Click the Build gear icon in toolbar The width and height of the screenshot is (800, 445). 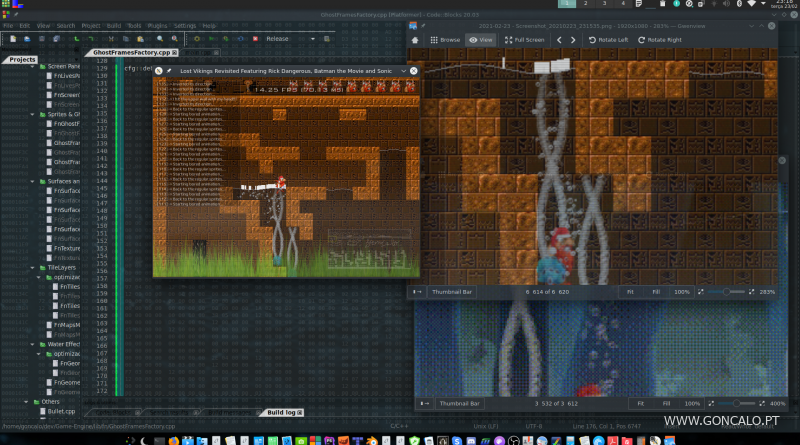point(196,38)
